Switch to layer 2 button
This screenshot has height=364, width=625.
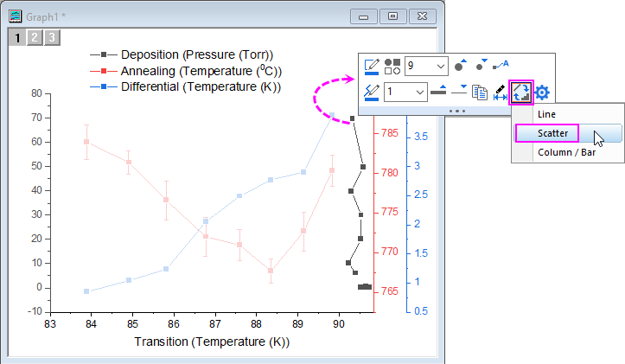coord(34,37)
